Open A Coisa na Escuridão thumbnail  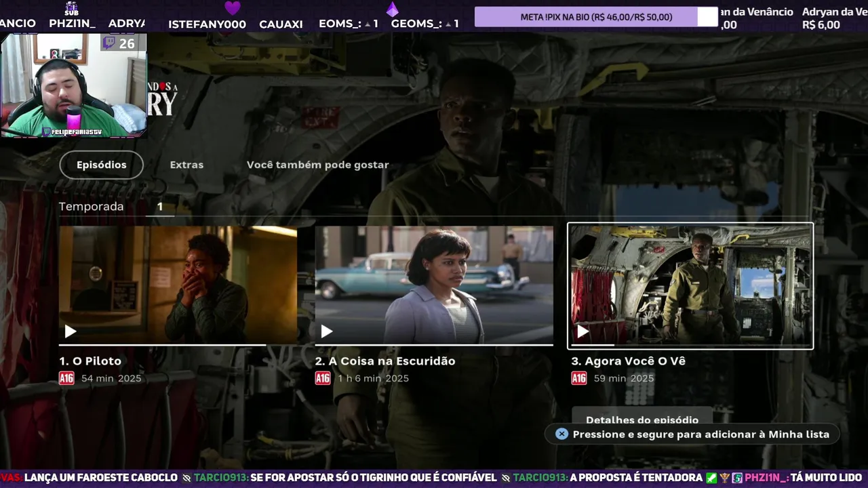tap(434, 285)
